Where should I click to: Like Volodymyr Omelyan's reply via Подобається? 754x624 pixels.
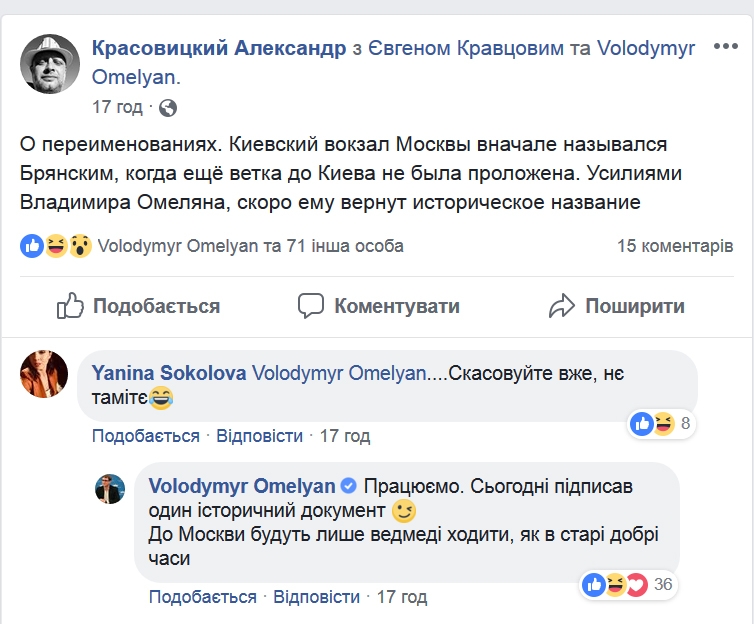click(x=203, y=597)
